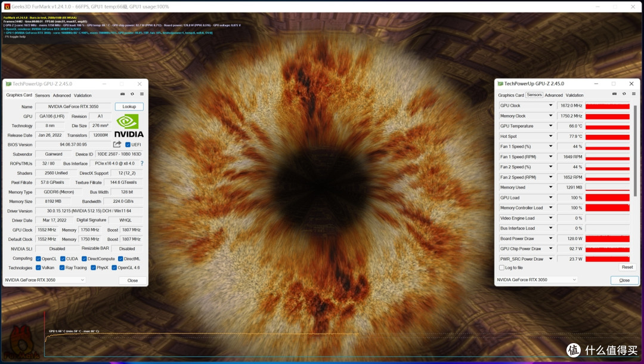
Task: Open the Fan 1 Speed (RPM) dropdown arrow
Action: 551,156
